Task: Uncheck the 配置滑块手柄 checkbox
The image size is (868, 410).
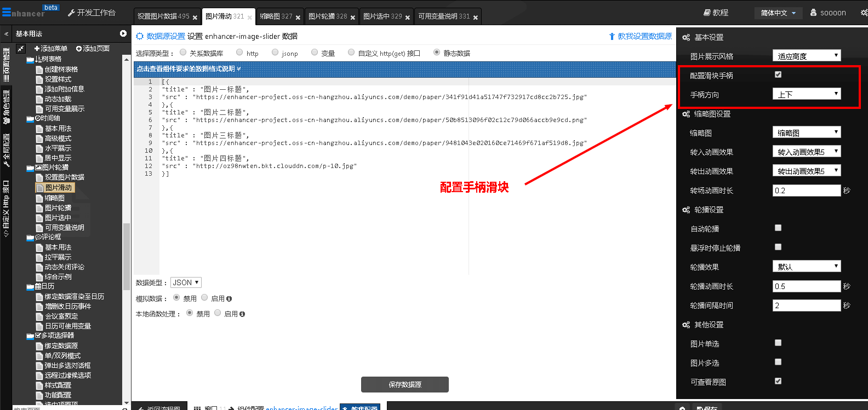Action: (x=778, y=74)
